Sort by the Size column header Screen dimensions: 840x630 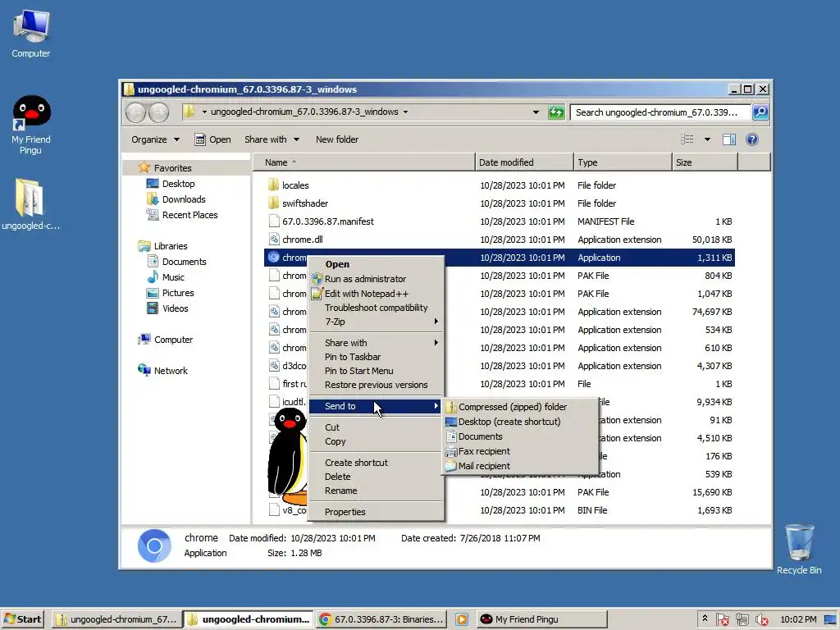click(x=705, y=162)
